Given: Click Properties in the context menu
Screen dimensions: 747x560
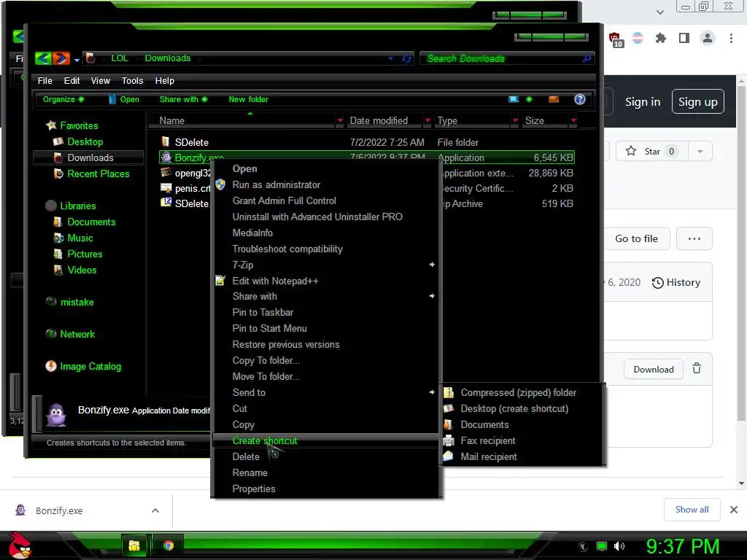Looking at the screenshot, I should [x=254, y=489].
